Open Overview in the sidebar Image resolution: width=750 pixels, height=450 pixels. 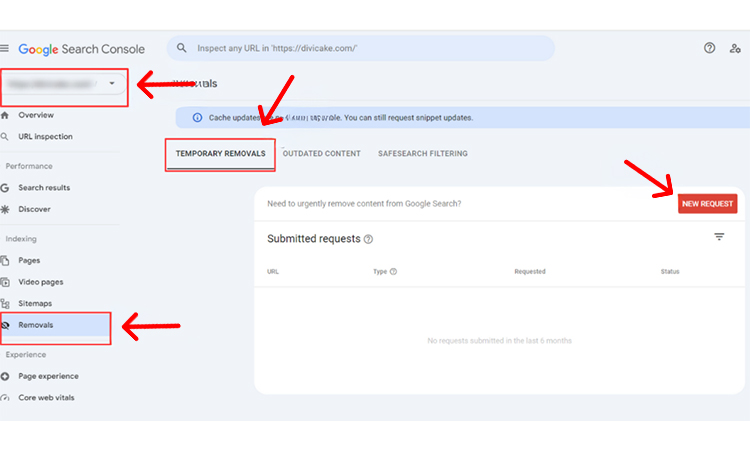[x=36, y=115]
